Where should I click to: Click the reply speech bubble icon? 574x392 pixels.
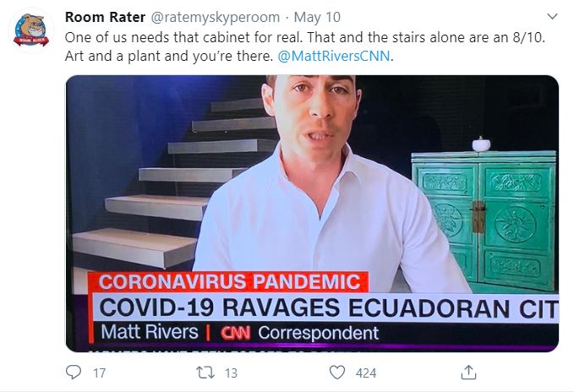coord(74,373)
